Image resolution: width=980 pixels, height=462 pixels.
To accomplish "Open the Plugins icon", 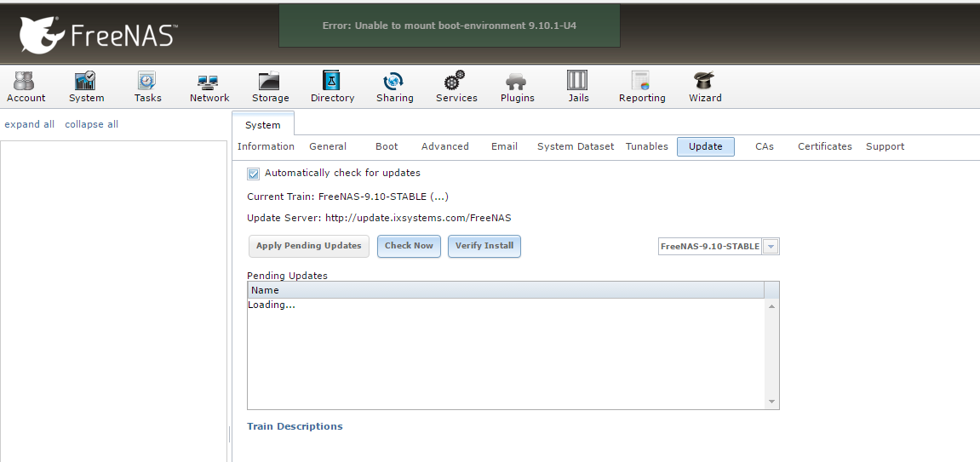I will [x=516, y=81].
